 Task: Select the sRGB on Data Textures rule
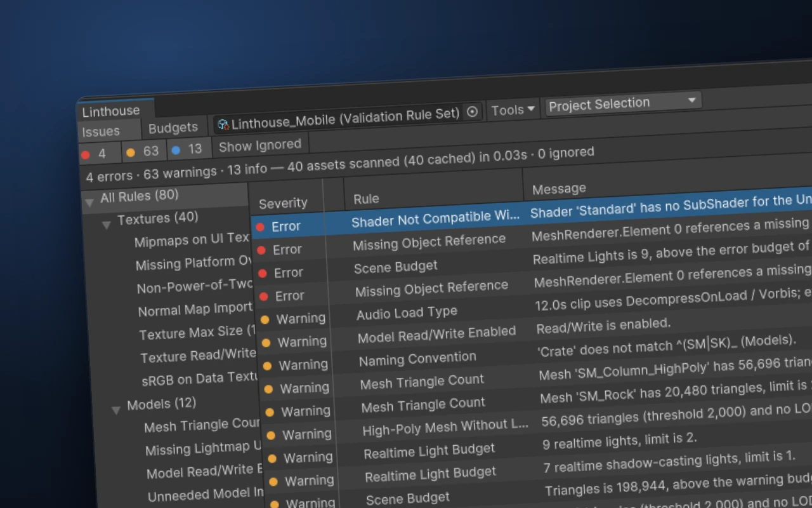point(200,378)
